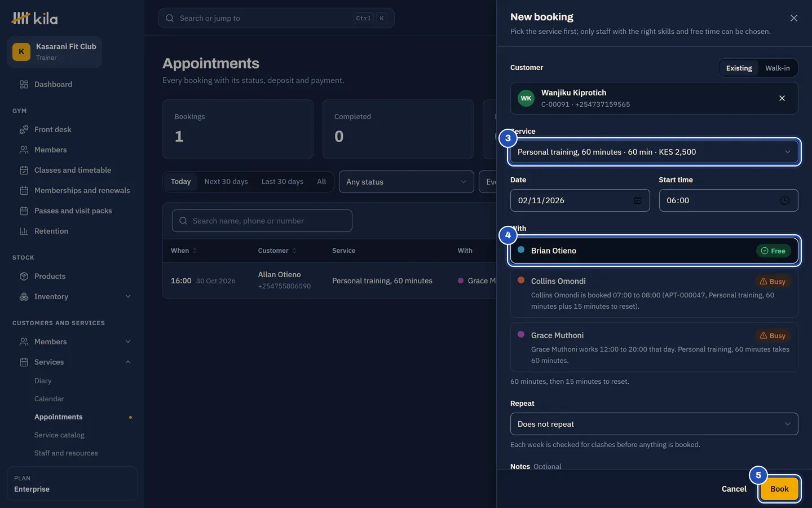Select the All tab
812x508 pixels.
coord(321,182)
